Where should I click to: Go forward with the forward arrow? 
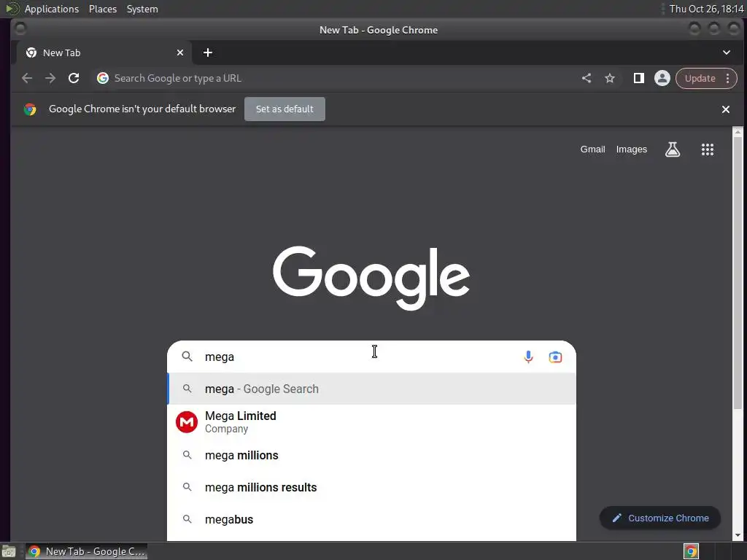[x=50, y=78]
